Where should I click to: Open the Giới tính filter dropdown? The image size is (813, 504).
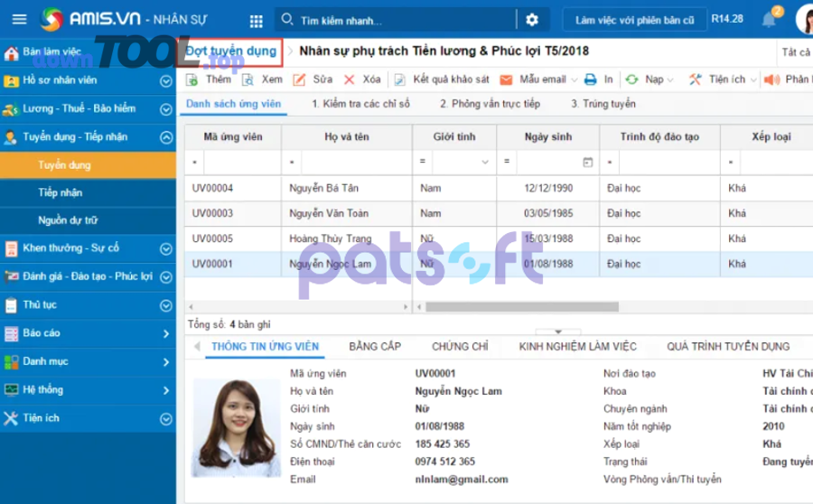[485, 163]
